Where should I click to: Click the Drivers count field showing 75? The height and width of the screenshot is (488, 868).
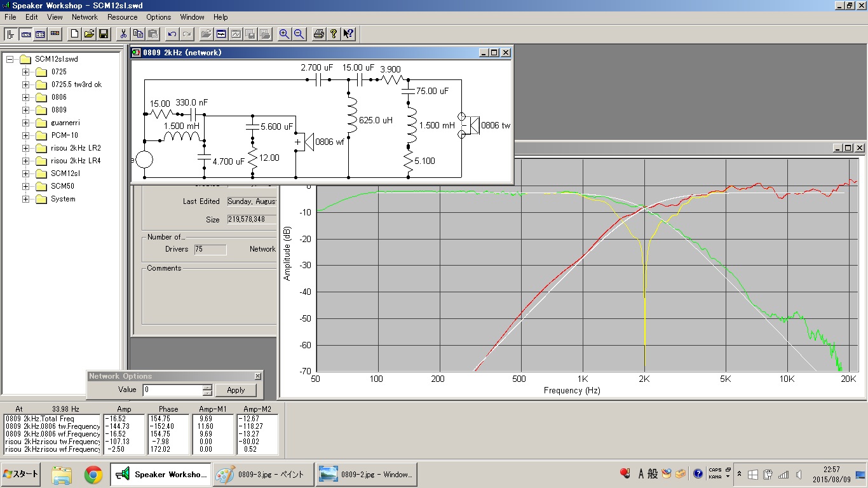tap(210, 250)
